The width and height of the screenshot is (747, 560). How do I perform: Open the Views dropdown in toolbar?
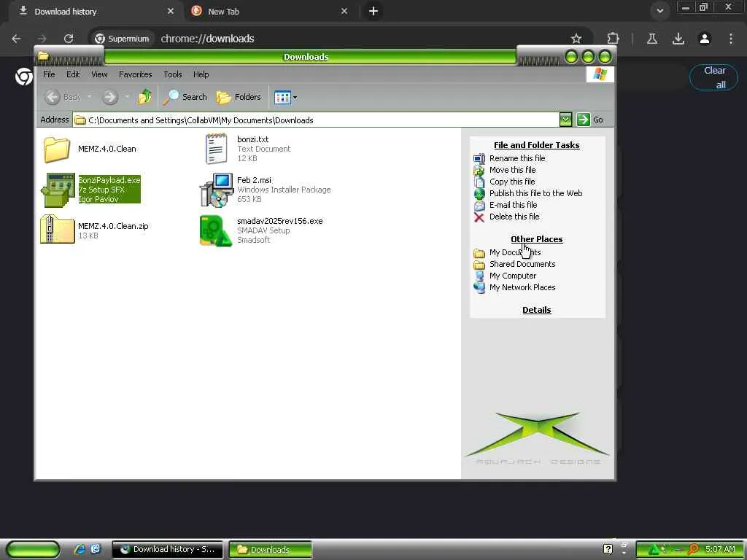285,97
